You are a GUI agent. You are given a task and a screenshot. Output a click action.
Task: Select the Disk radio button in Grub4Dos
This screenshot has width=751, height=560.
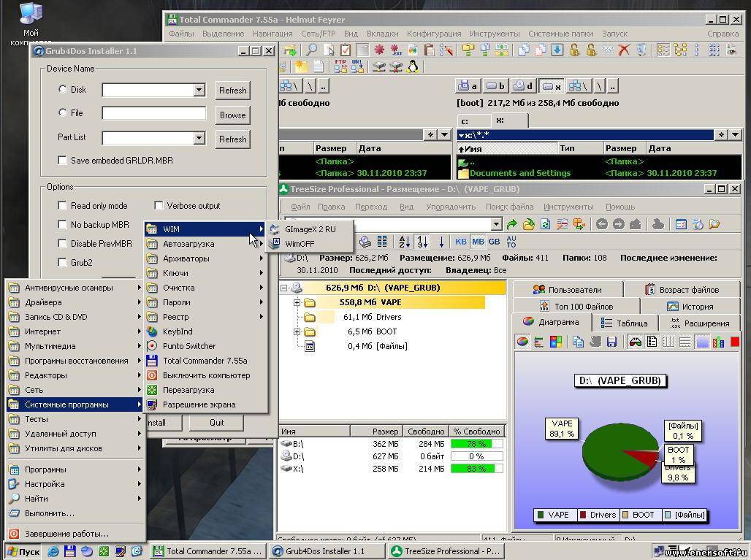(x=62, y=89)
